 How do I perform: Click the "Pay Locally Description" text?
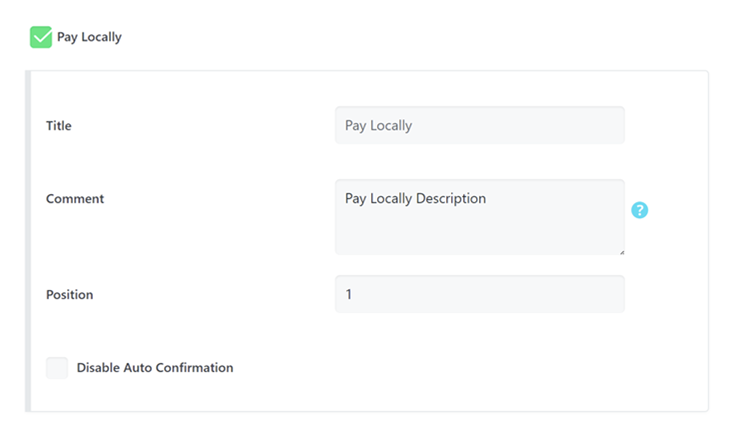[x=415, y=199]
